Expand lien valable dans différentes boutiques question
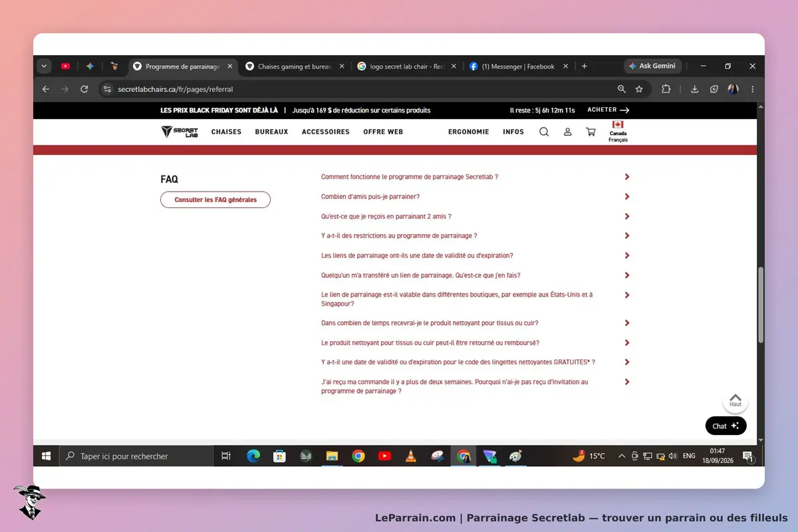798x532 pixels. (475, 299)
